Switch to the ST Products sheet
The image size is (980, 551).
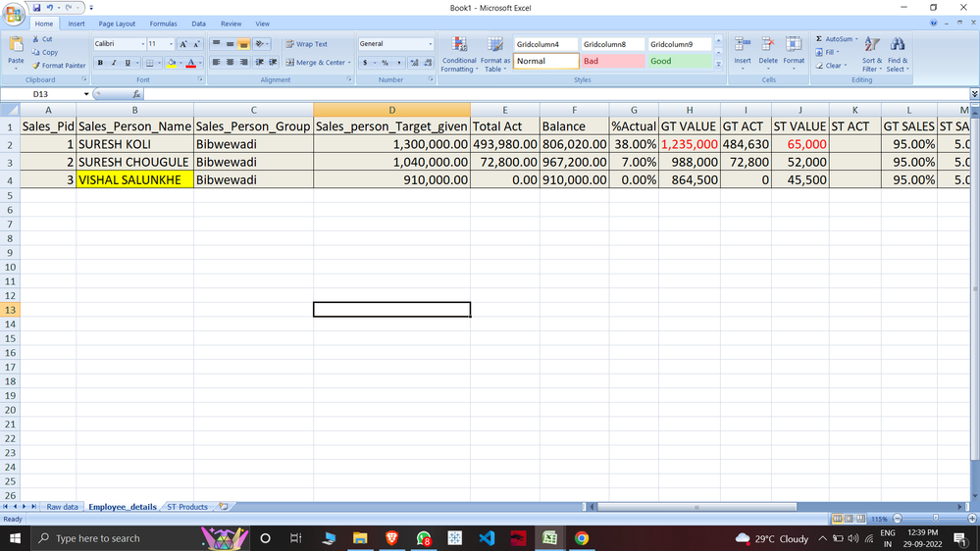coord(186,507)
